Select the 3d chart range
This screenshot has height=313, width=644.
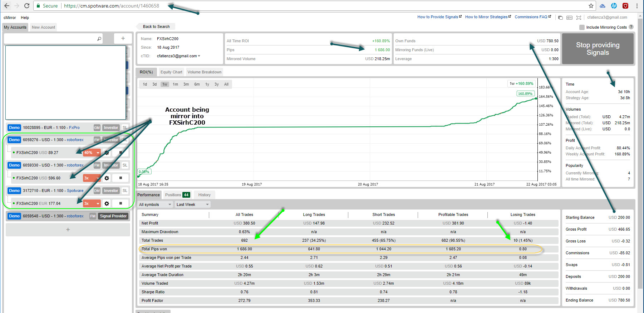[x=154, y=84]
